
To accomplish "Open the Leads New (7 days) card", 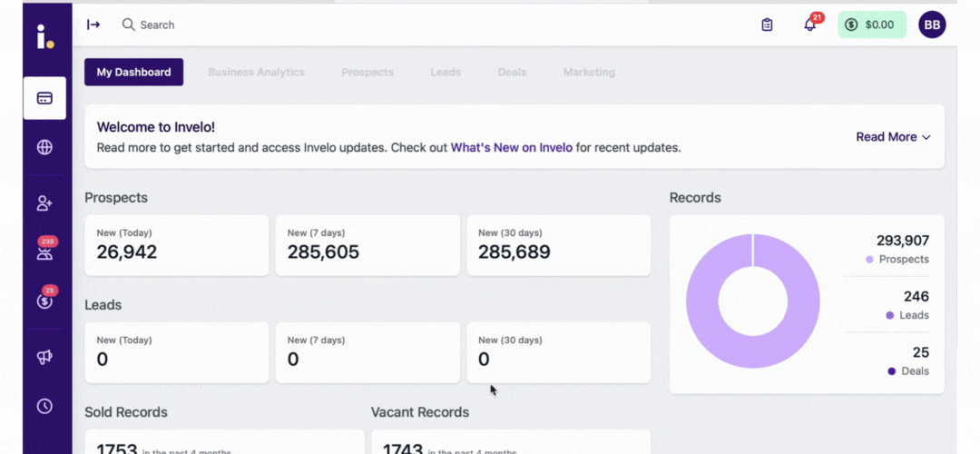I will coord(367,352).
